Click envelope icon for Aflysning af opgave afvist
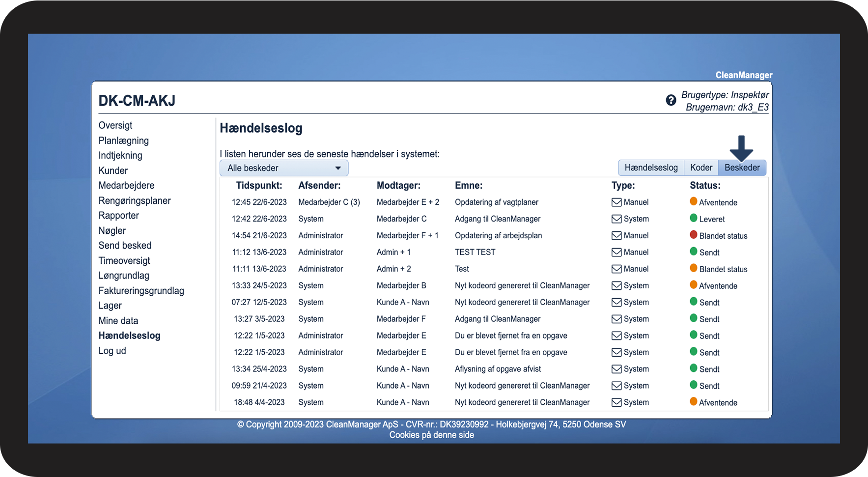 (616, 369)
